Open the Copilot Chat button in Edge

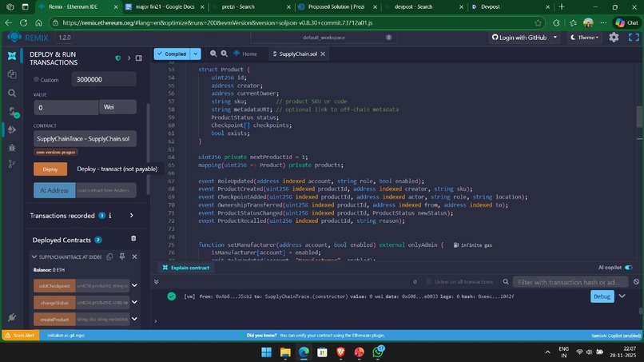click(627, 23)
